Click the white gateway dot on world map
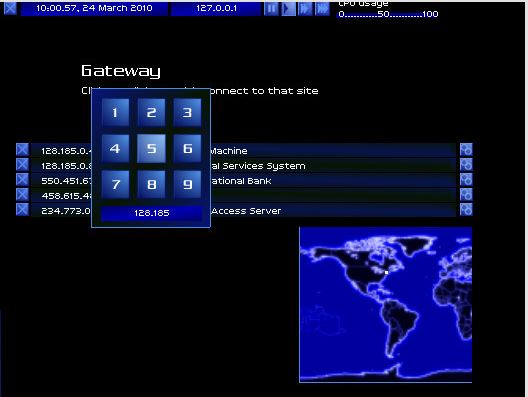The image size is (528, 397). point(386,272)
